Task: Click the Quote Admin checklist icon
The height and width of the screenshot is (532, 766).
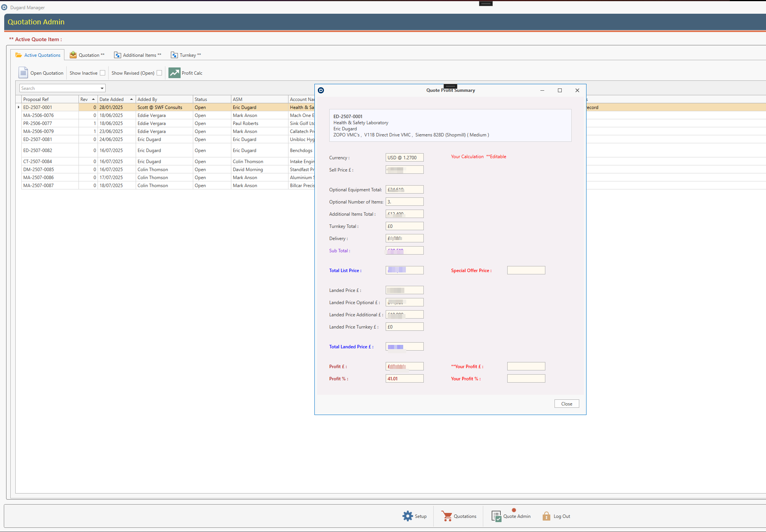Action: [496, 516]
